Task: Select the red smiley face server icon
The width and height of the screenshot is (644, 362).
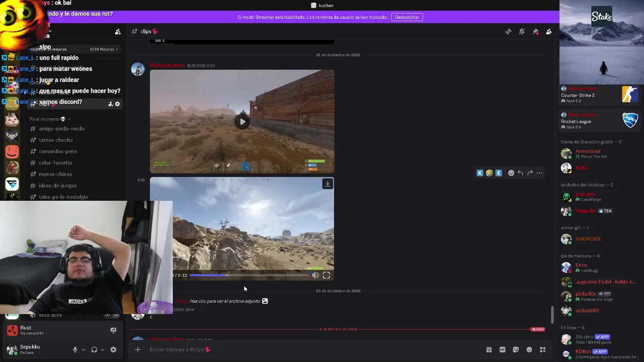Action: coord(12,151)
